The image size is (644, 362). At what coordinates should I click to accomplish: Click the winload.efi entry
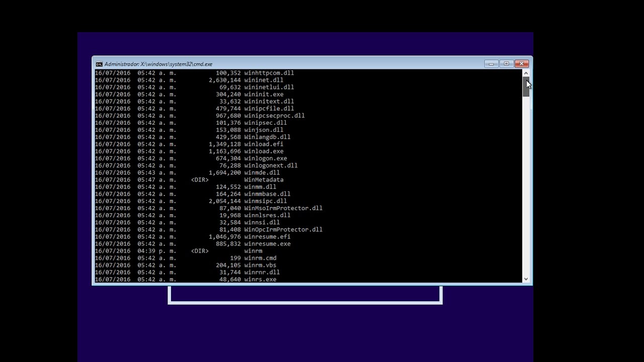point(264,144)
